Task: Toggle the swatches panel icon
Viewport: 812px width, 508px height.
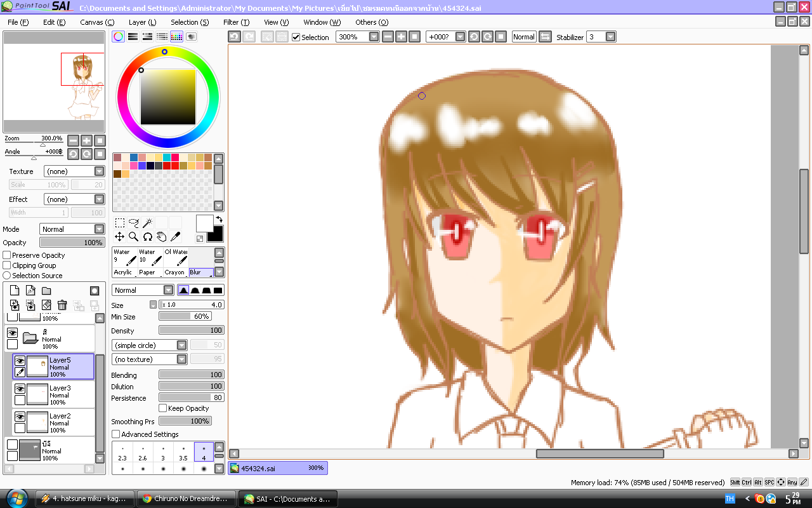Action: pyautogui.click(x=177, y=37)
